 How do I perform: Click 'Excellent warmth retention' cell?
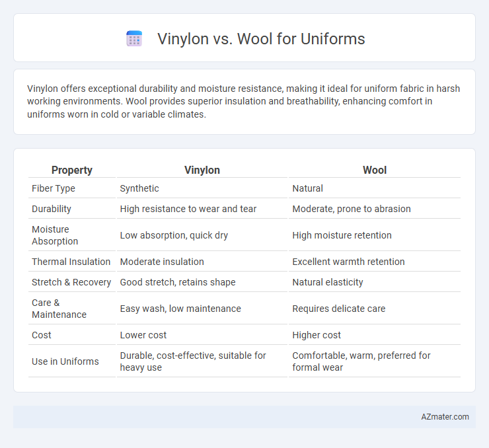point(348,262)
